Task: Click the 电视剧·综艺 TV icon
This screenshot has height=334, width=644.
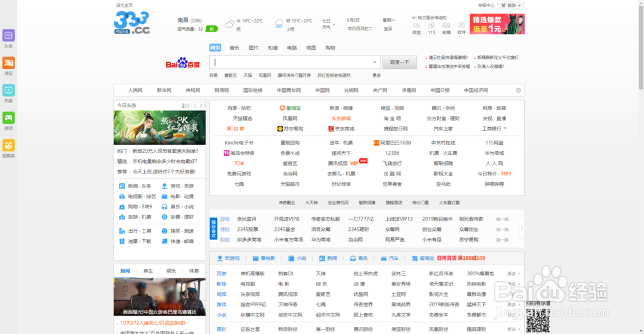Action: (x=122, y=196)
